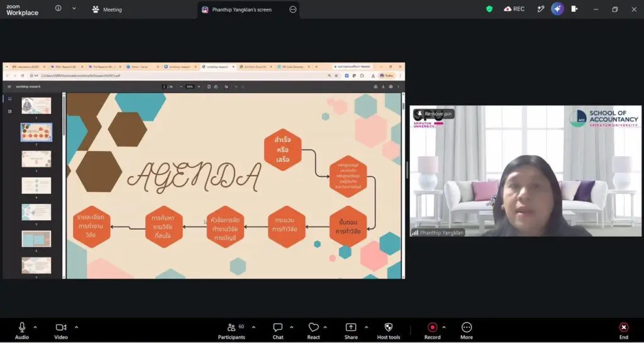Click the PDF fit to page icon
Viewport: 644px width, 343px height.
point(209,87)
